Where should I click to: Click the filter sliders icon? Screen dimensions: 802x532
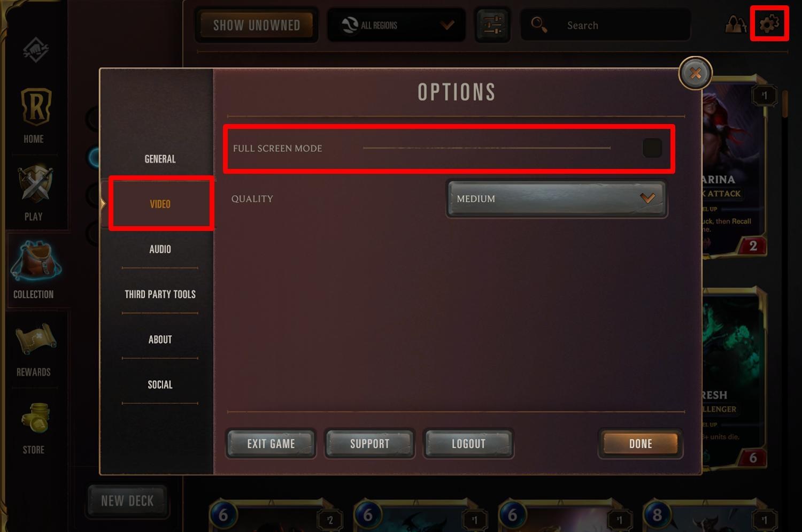tap(492, 25)
